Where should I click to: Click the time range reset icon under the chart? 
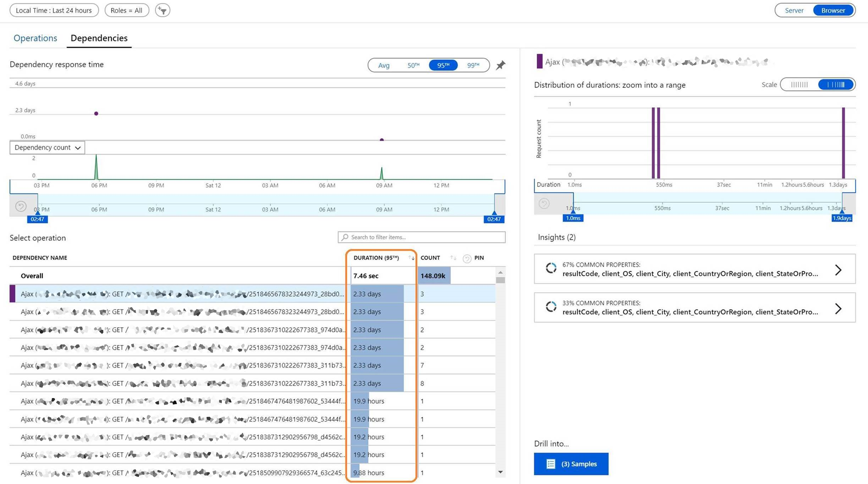(21, 206)
